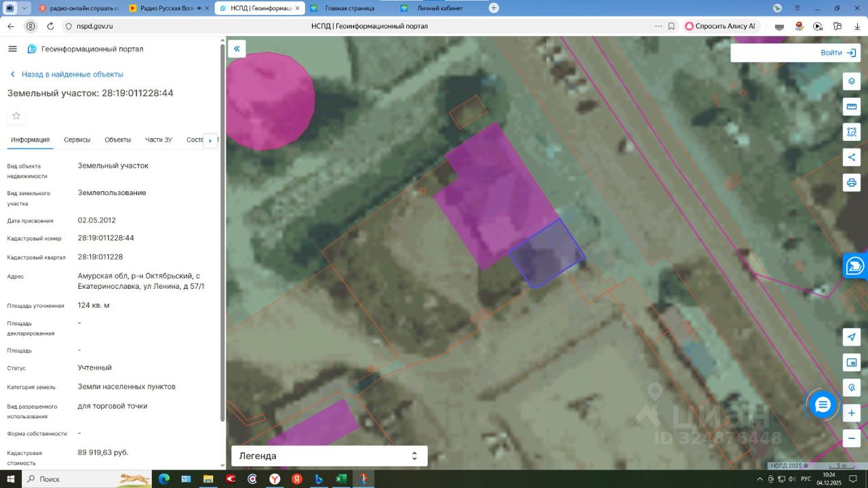Screen dimensions: 868x488
Task: Open Microsoft Edge from the taskbar
Action: pos(163,479)
